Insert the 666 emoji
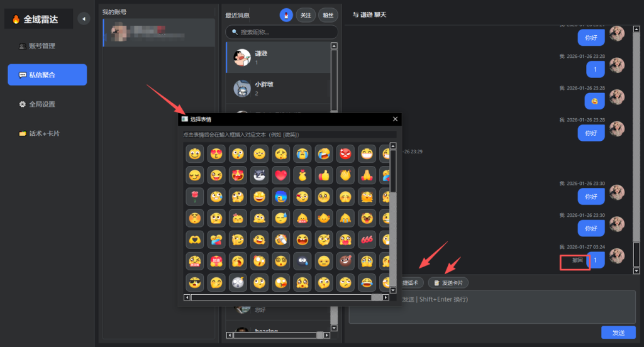 point(367,240)
